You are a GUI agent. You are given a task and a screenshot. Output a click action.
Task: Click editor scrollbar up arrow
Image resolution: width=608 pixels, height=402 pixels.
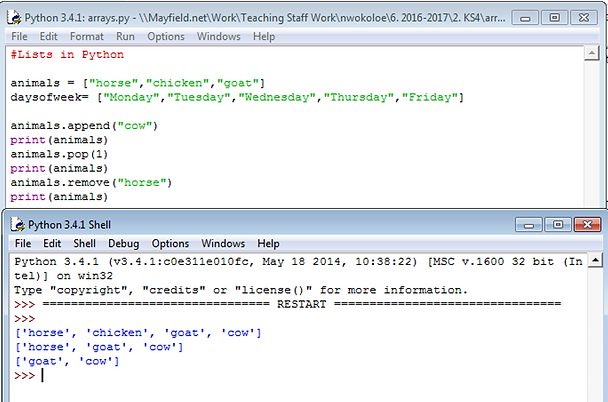(x=592, y=53)
